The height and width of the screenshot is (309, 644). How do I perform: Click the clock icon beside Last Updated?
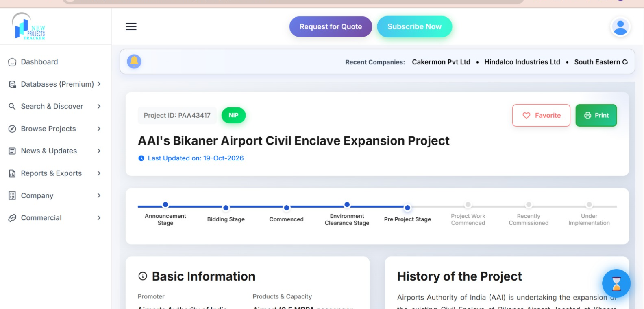click(141, 158)
